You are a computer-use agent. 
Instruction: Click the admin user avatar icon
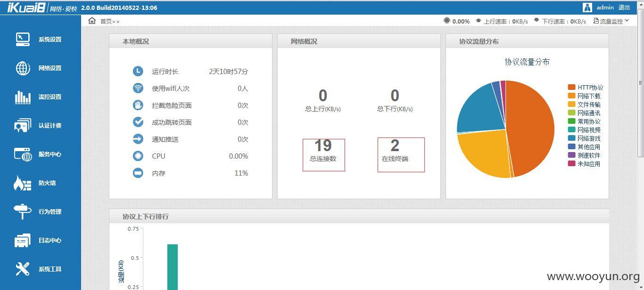[x=587, y=8]
